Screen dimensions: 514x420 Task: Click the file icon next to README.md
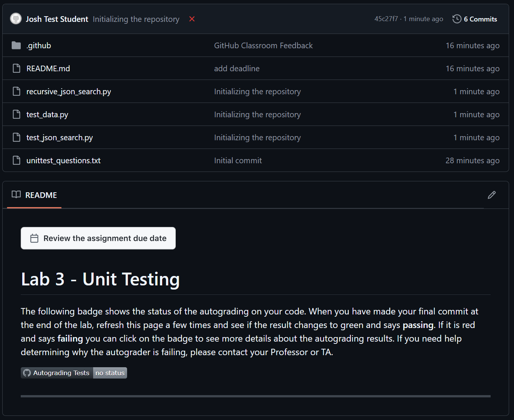tap(16, 68)
